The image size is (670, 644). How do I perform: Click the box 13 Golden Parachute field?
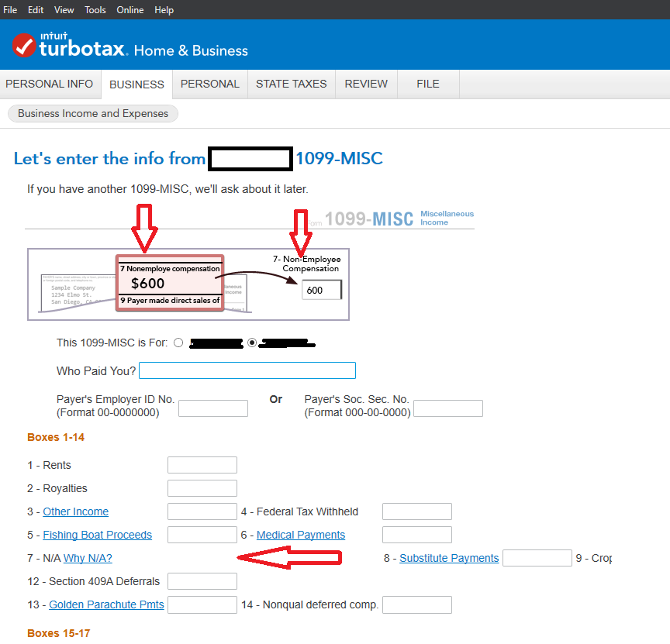tap(202, 604)
